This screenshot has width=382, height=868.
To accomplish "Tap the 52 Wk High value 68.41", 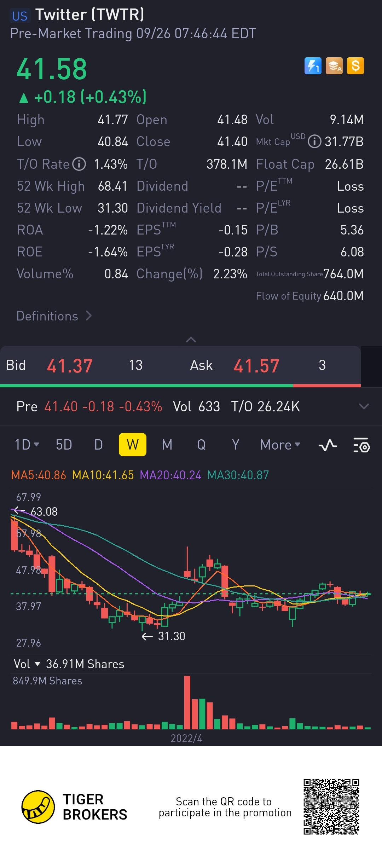I will pos(112,186).
